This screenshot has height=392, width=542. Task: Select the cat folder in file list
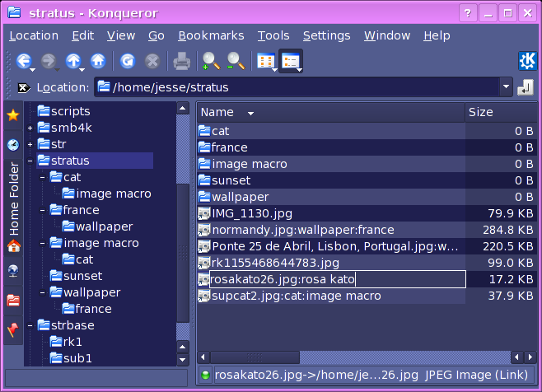(x=214, y=131)
